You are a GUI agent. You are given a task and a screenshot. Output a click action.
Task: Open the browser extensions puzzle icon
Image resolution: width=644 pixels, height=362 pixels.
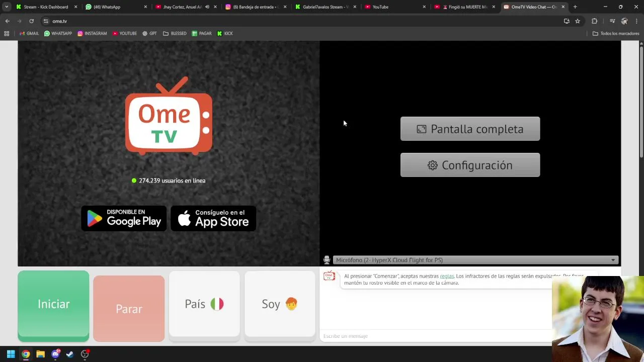coord(594,21)
